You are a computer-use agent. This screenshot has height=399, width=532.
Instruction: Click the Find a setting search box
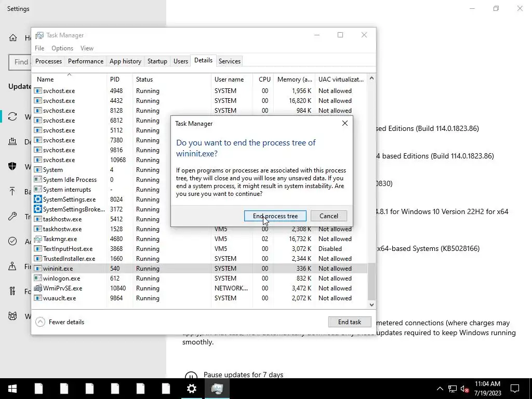click(x=20, y=62)
